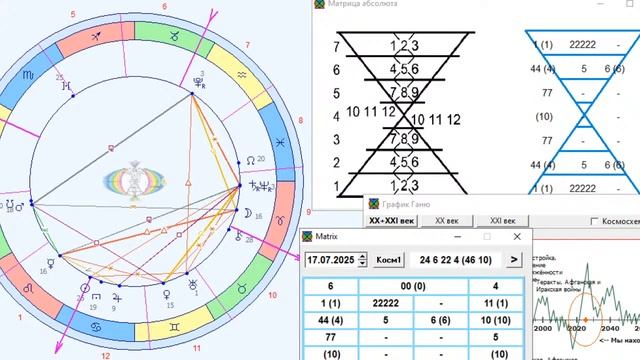Click the orange marker on the Ганю graph

585,320
